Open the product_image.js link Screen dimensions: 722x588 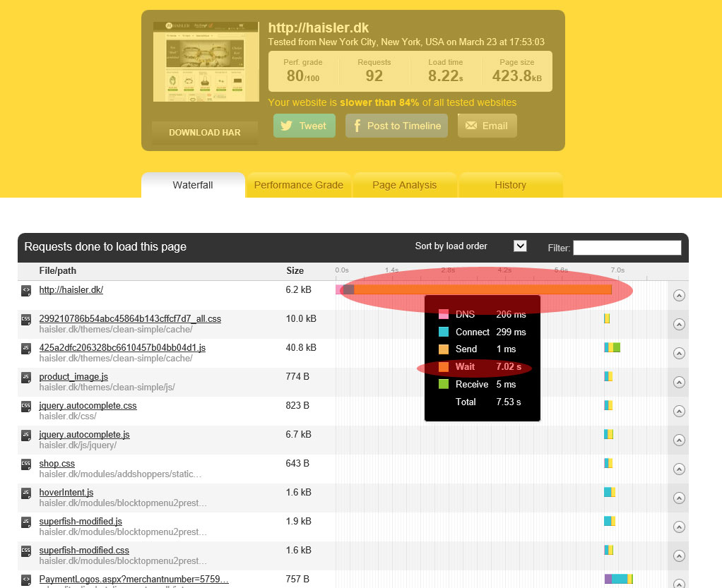(73, 377)
